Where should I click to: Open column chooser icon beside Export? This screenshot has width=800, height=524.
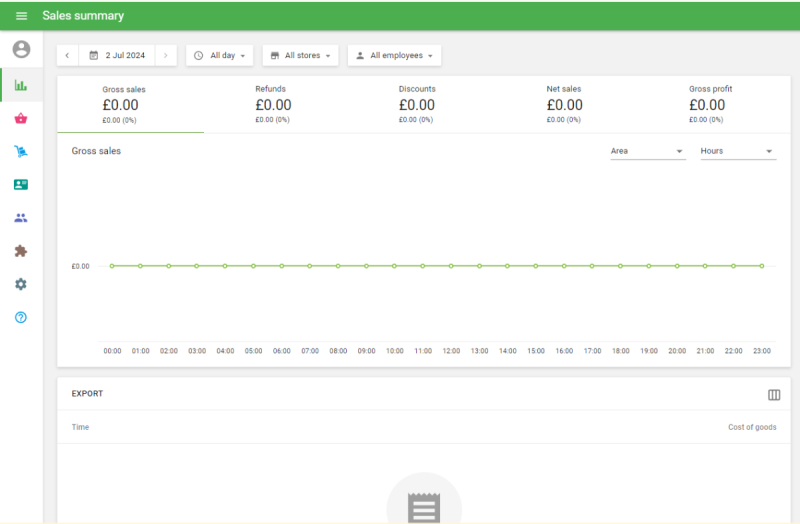point(774,395)
